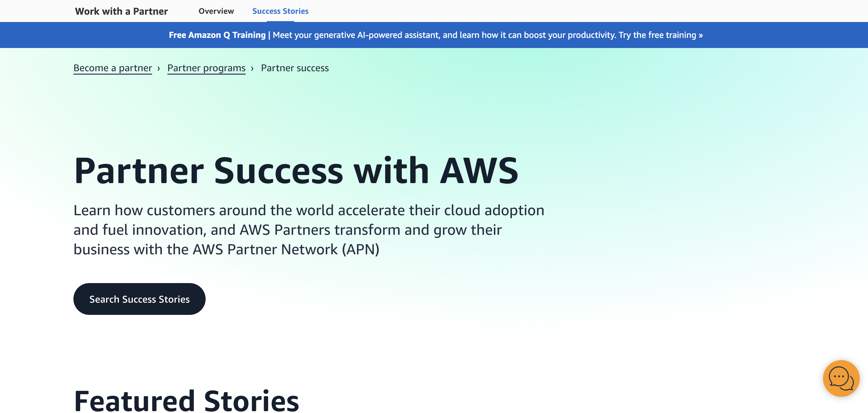This screenshot has height=413, width=868.
Task: Click the Featured Stories heading
Action: [x=186, y=400]
